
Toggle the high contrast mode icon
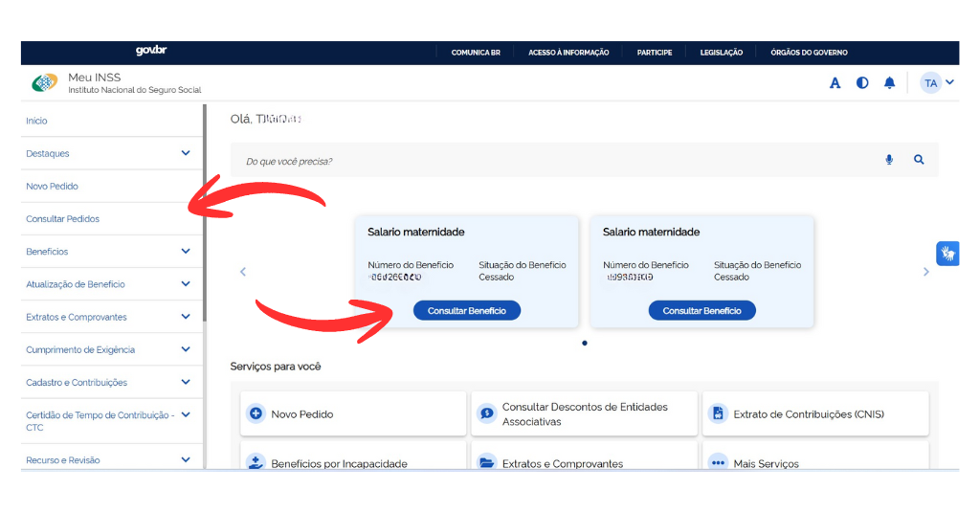tap(862, 83)
